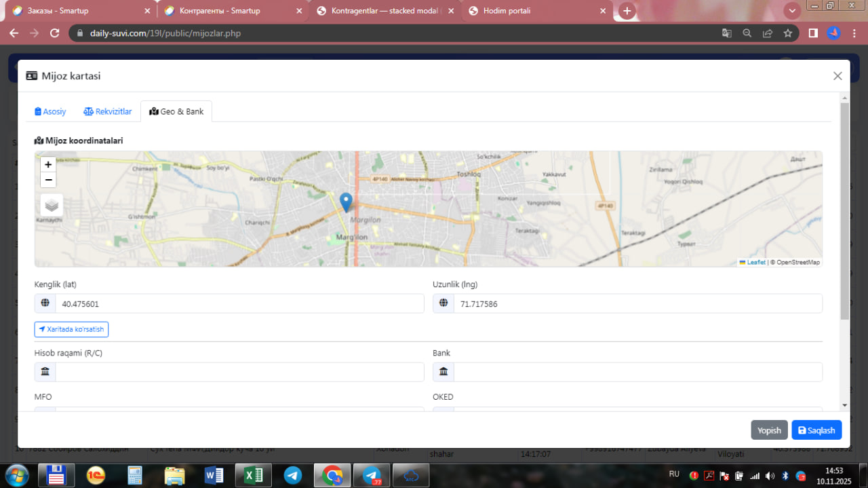Reload the page
The image size is (868, 488).
(55, 33)
